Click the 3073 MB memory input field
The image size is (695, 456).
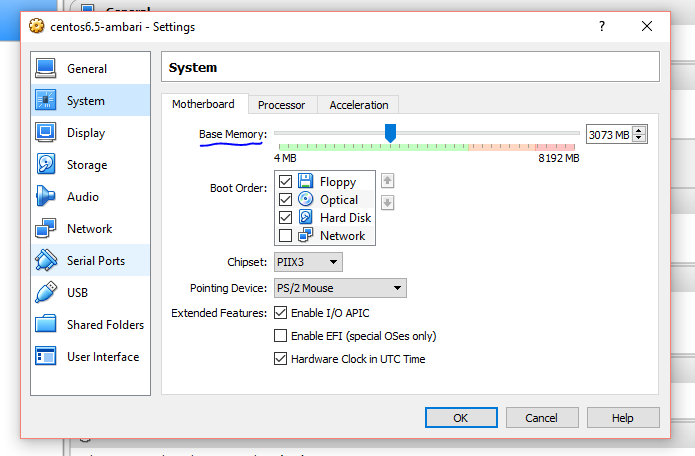610,134
